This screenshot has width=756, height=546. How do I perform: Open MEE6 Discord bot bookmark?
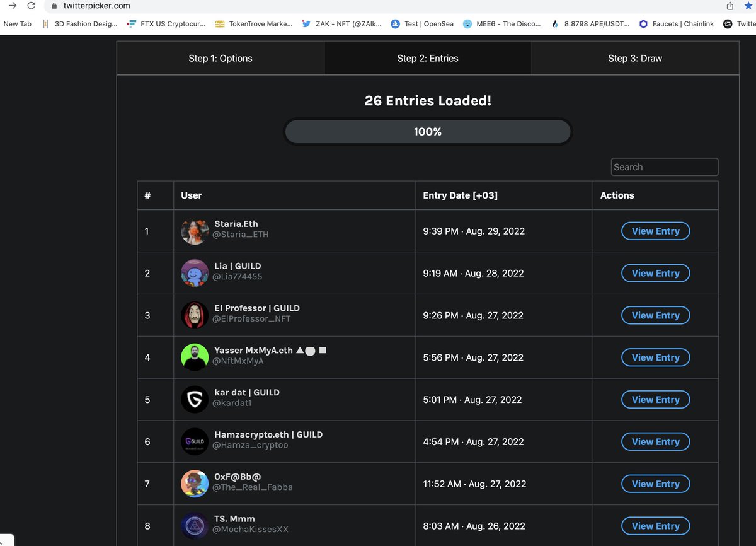coord(502,24)
